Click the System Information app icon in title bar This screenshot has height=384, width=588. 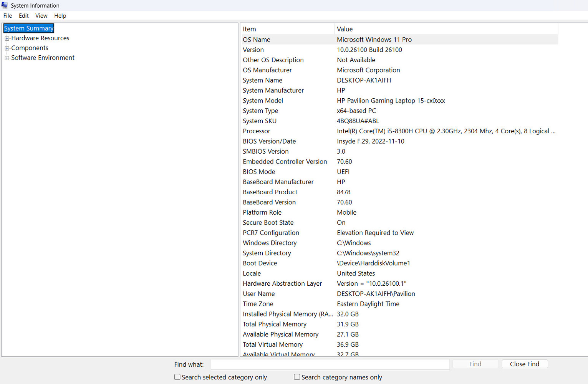[5, 5]
